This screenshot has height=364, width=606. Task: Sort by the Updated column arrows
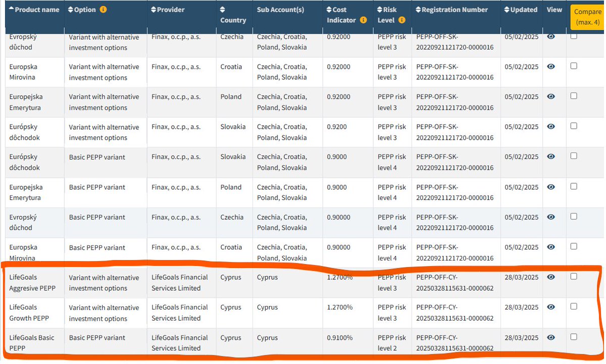pyautogui.click(x=507, y=10)
